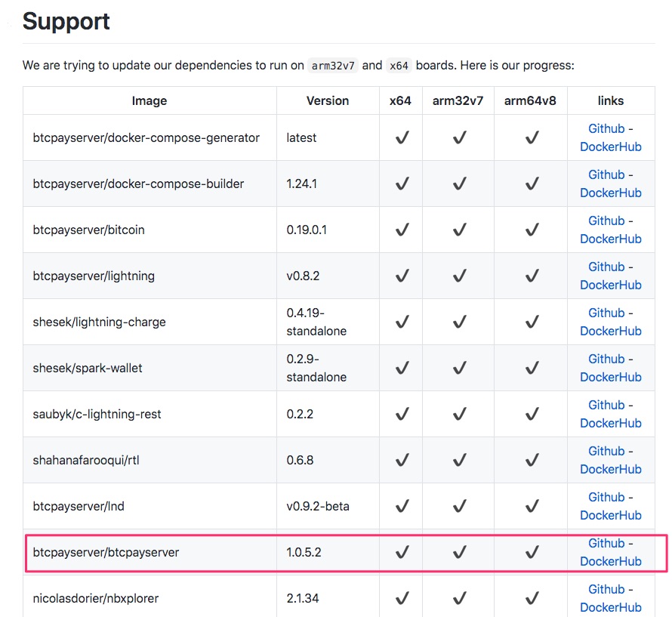Open DockerHub link for btcpayserver/lightning

[610, 285]
